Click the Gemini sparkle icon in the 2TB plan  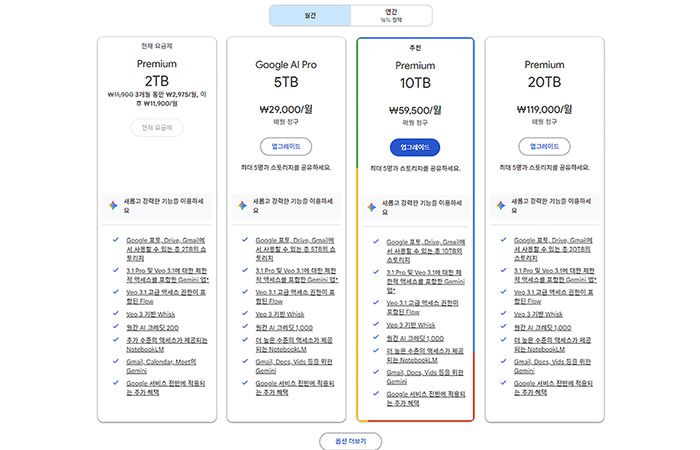pos(114,204)
